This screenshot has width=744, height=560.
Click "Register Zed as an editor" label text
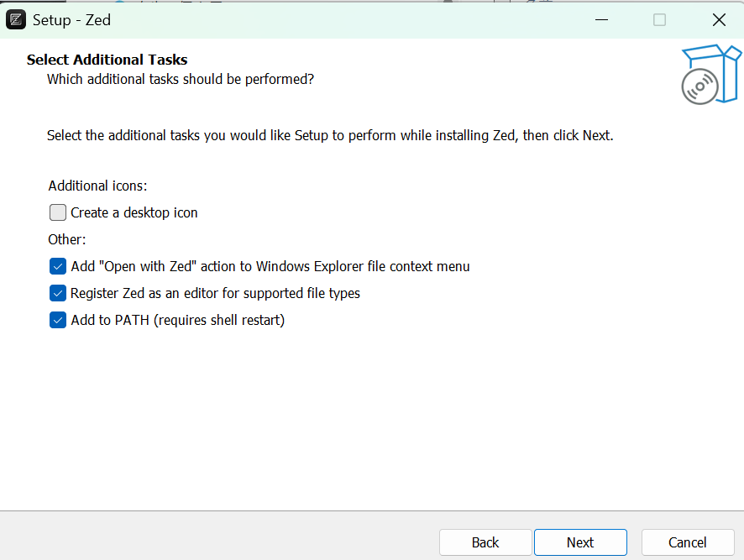(216, 293)
